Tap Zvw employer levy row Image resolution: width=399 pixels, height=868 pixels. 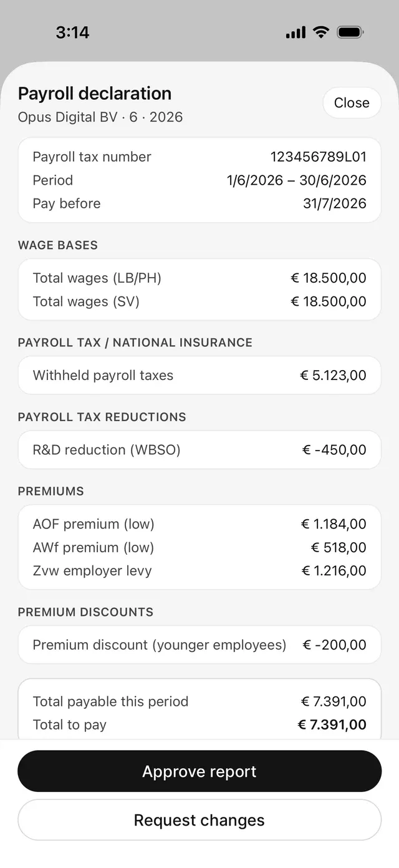(199, 570)
